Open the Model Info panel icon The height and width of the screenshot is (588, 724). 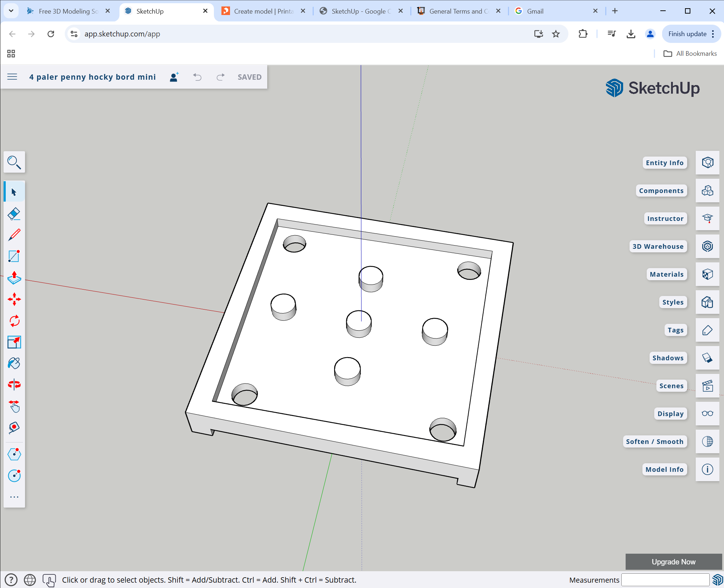click(x=708, y=469)
